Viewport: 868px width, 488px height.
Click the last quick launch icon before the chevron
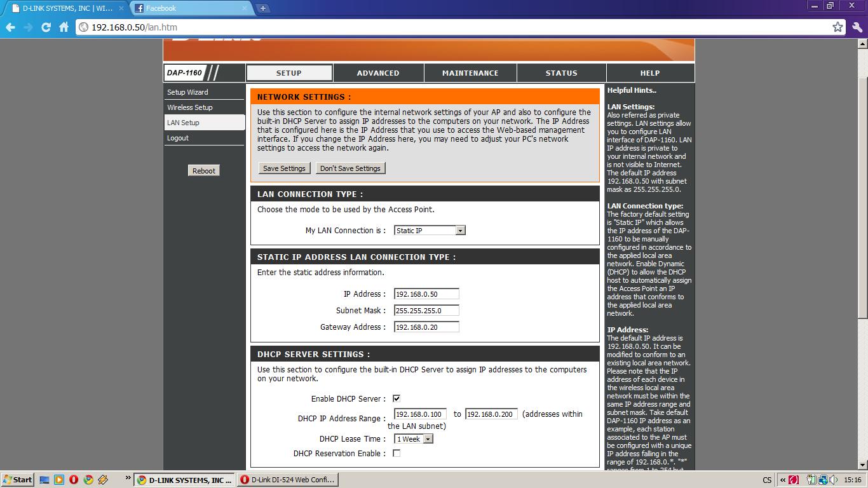(103, 480)
